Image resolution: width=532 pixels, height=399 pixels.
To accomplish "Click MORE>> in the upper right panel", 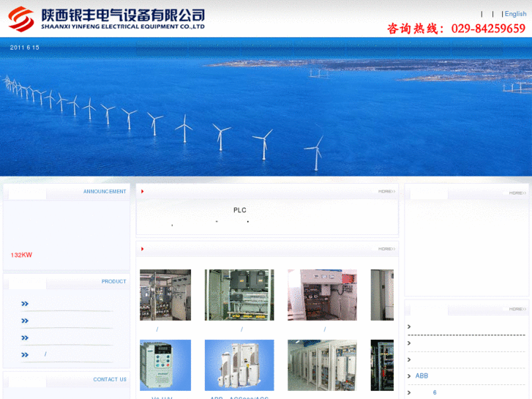I will tap(518, 193).
